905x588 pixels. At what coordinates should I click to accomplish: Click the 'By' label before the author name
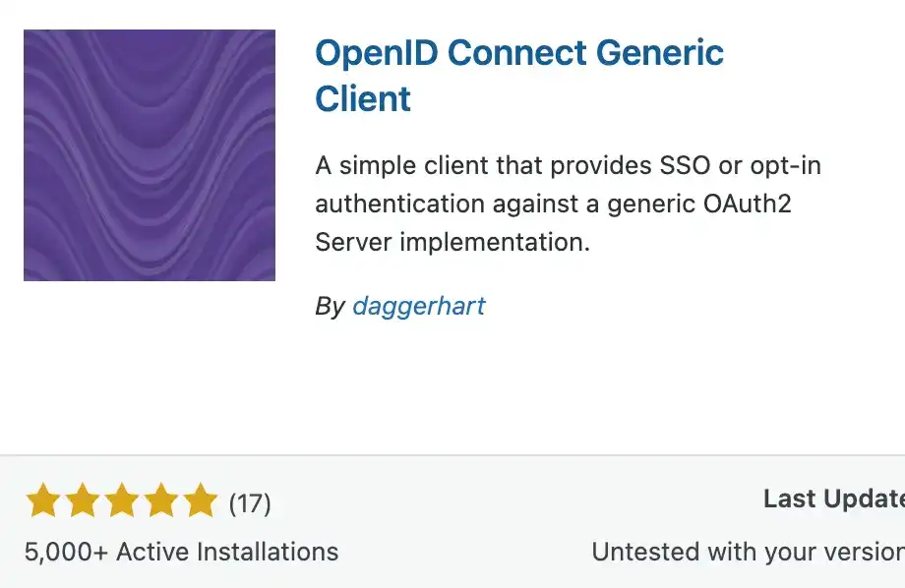tap(330, 306)
